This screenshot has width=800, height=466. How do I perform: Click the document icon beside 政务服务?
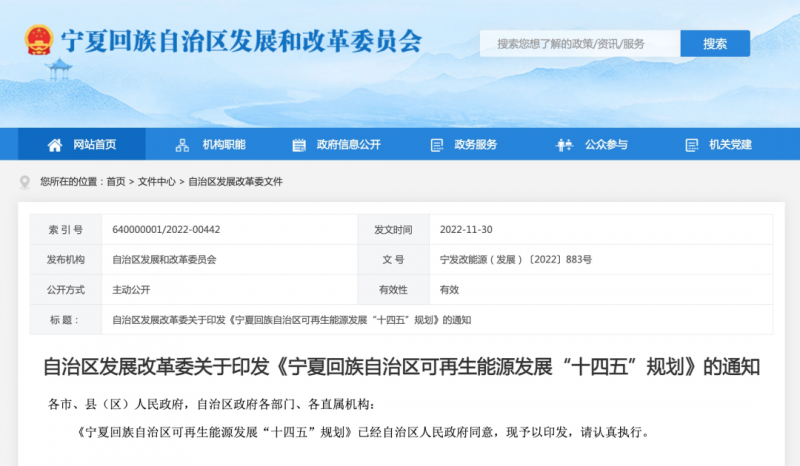(437, 145)
